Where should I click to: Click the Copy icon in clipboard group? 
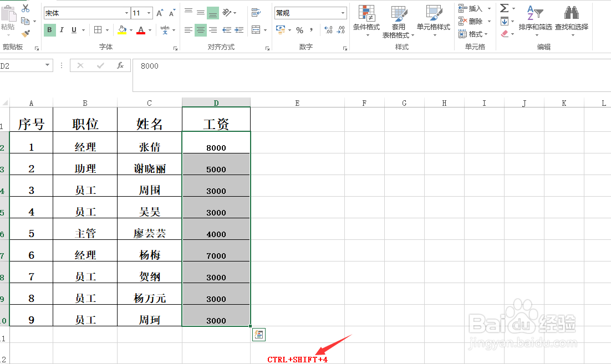[26, 21]
